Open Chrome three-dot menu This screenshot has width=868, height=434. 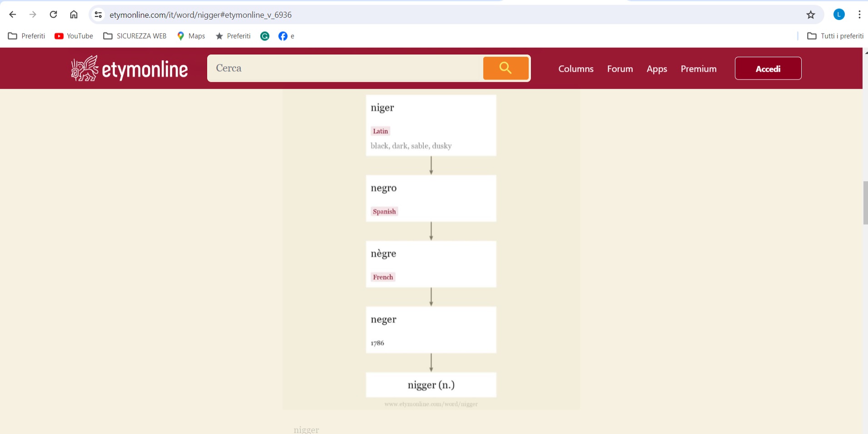click(x=859, y=15)
